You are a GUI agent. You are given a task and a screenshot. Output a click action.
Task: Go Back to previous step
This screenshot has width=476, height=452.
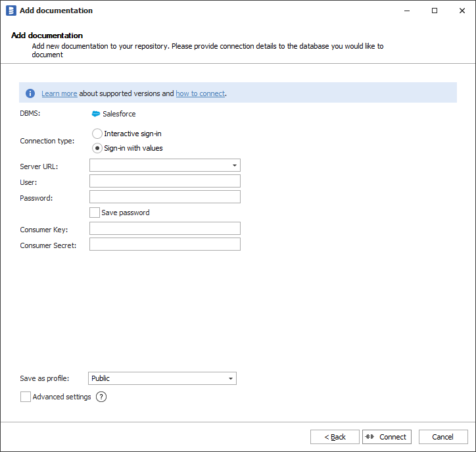pos(335,437)
